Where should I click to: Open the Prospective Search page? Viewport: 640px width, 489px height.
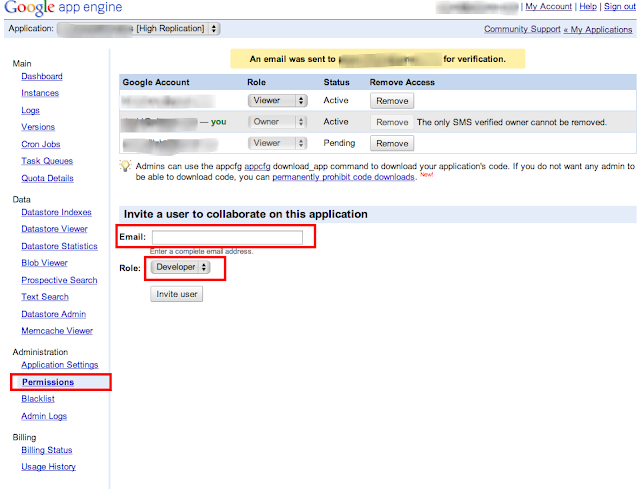tap(59, 280)
